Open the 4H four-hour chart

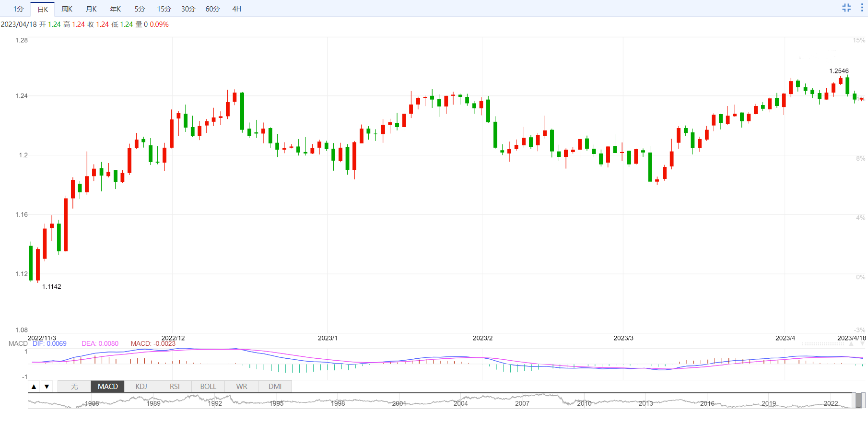pos(236,9)
